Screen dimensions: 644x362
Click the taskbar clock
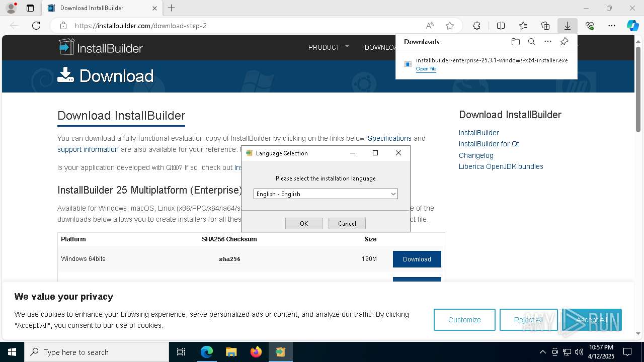tap(601, 352)
